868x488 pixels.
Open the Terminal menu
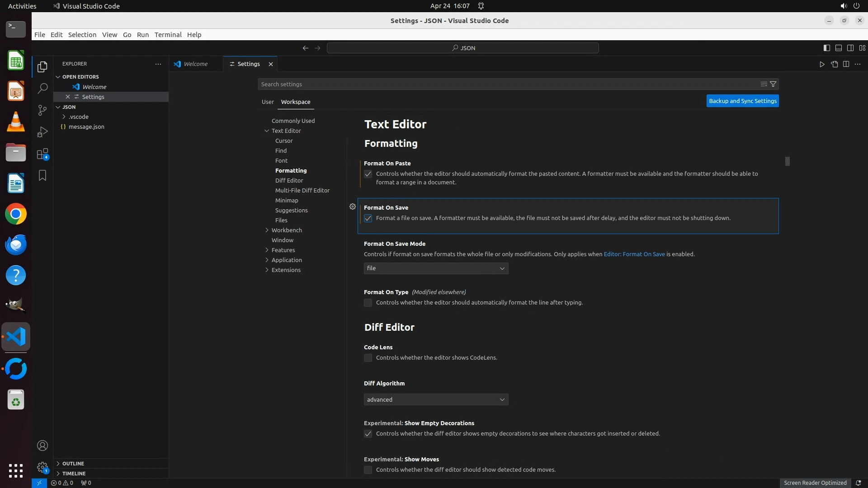pos(168,35)
